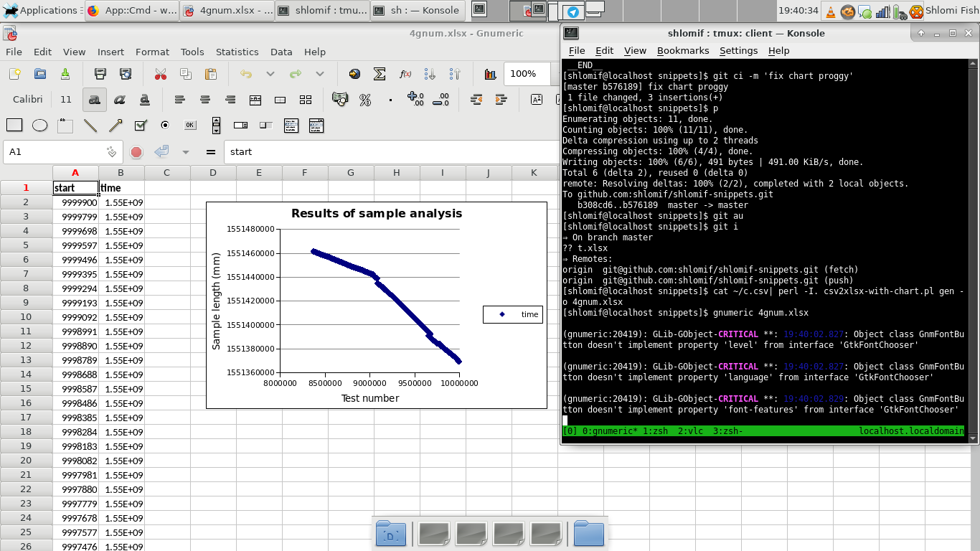Image resolution: width=980 pixels, height=551 pixels.
Task: Open the Applications menu in the panel
Action: [41, 11]
